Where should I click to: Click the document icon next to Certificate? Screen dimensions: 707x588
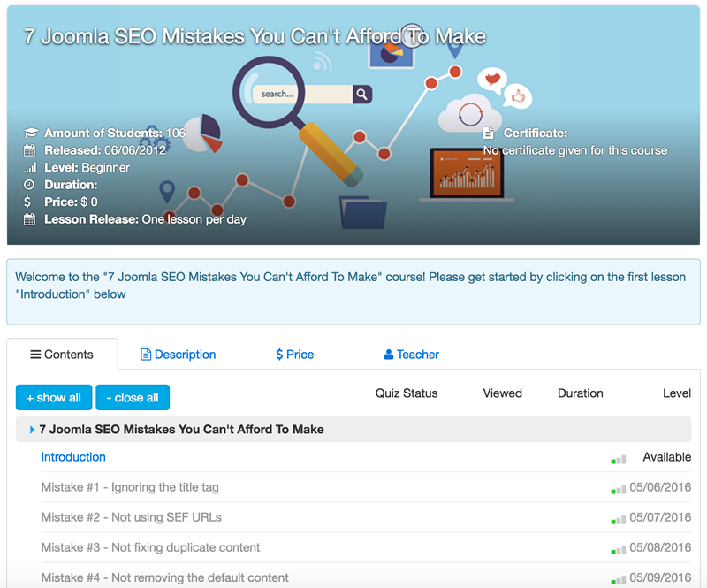tap(489, 134)
